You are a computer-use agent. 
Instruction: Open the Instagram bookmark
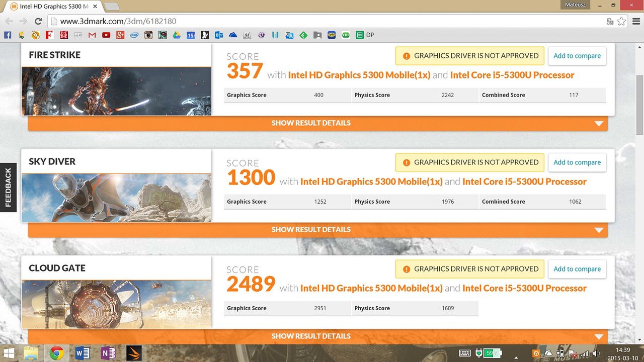pyautogui.click(x=148, y=35)
